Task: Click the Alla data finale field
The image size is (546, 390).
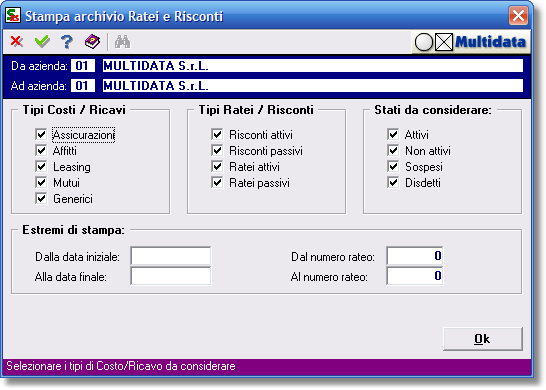Action: pos(171,276)
